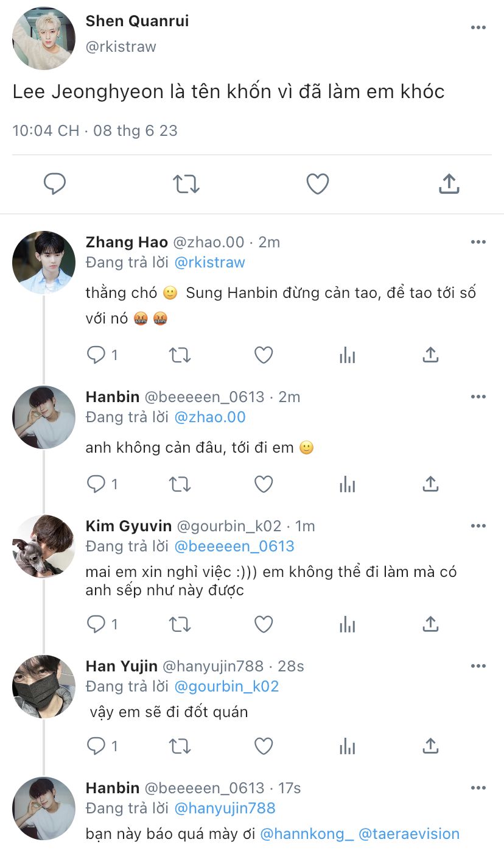
Task: Like Han Yujin's reply
Action: click(x=263, y=746)
